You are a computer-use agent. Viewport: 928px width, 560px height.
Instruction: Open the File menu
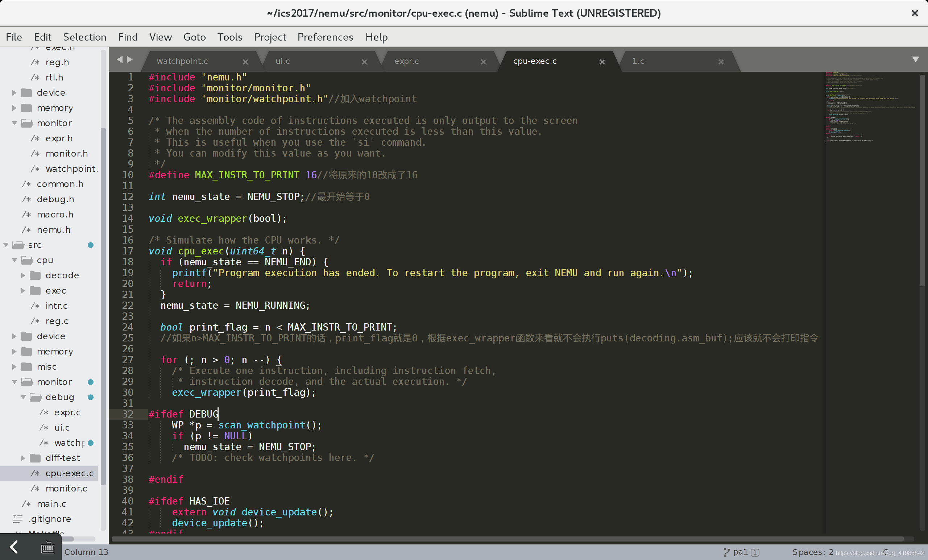13,37
